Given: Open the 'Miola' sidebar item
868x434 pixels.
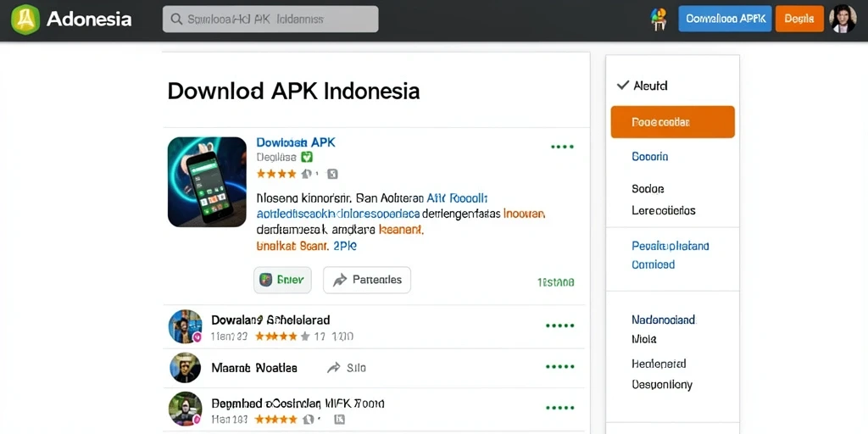Looking at the screenshot, I should (644, 339).
